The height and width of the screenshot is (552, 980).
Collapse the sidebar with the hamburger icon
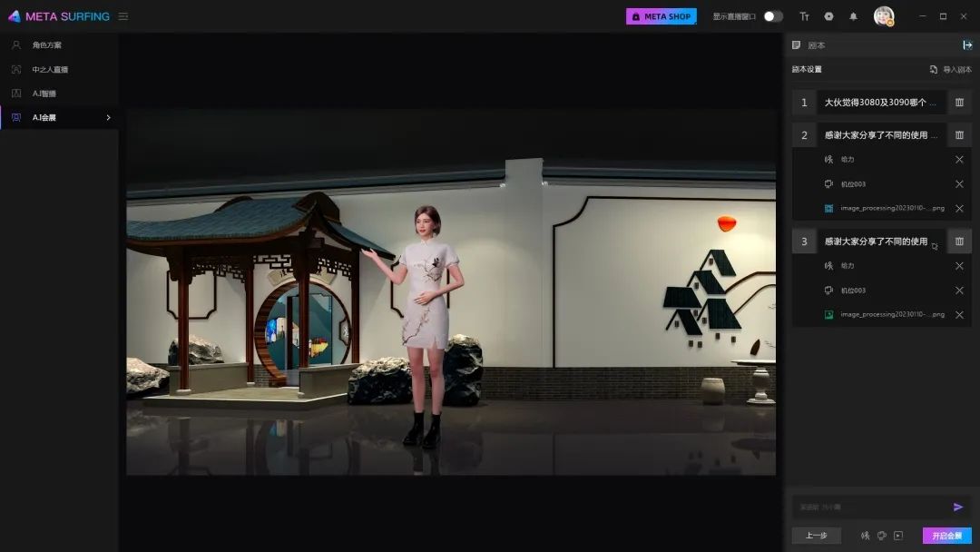coord(123,16)
